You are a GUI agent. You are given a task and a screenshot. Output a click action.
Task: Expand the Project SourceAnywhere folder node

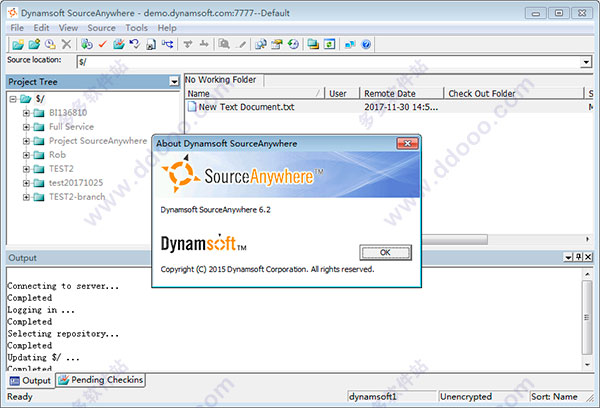(26, 141)
